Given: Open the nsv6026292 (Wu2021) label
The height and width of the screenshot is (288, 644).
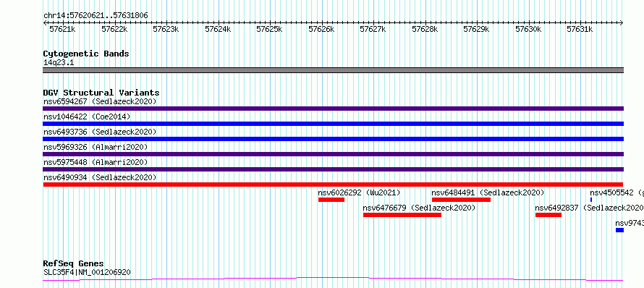Looking at the screenshot, I should pos(359,192).
